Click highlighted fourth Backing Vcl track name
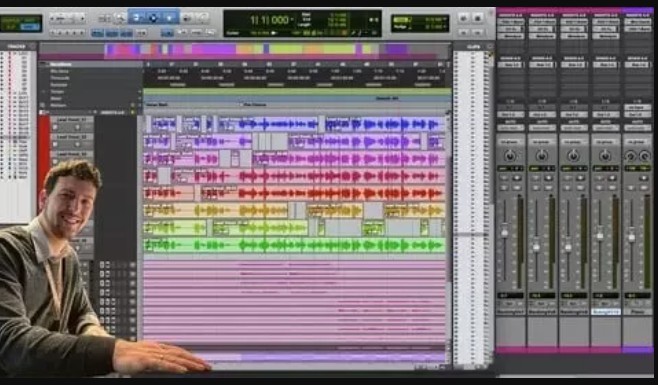658x385 pixels. point(605,312)
